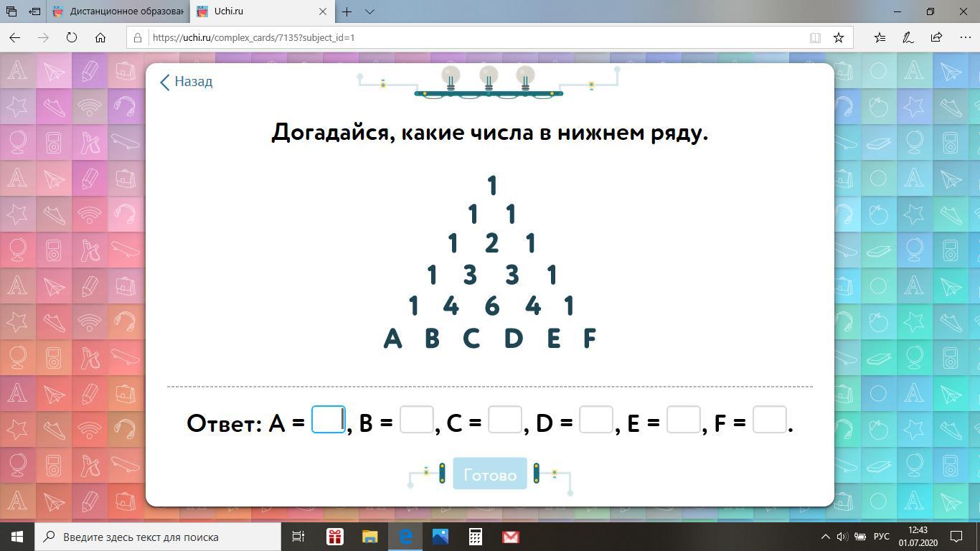Open the volume control in tray
Screen dimensions: 980x551
[x=842, y=537]
